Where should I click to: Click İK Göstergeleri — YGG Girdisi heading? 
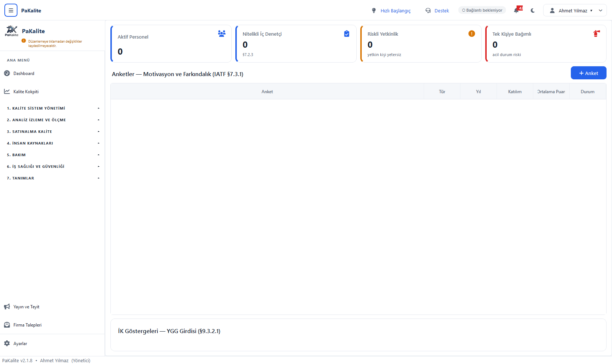pos(169,331)
